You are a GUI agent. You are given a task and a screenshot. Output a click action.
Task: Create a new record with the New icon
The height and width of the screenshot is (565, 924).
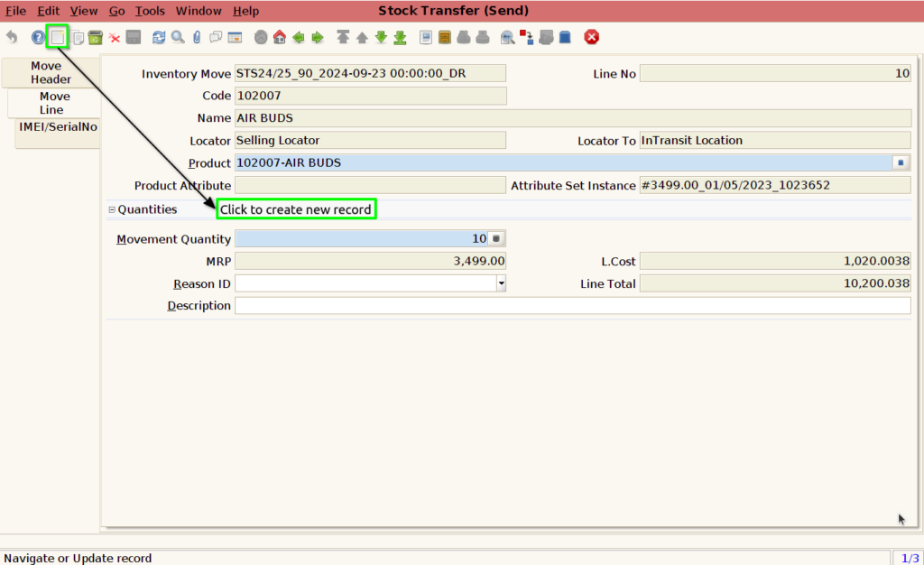click(x=57, y=37)
